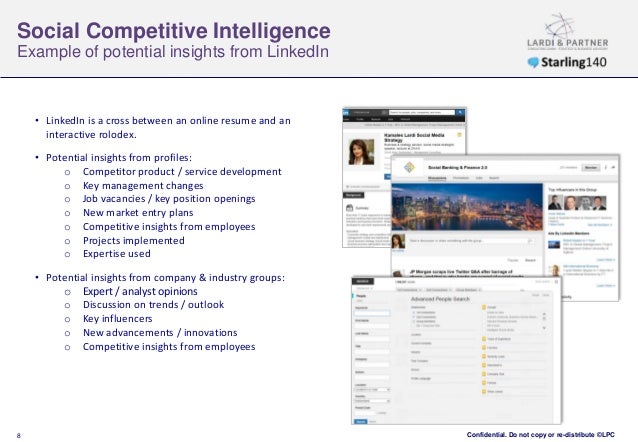This screenshot has height=442, width=638.
Task: Click the LinkedIn logo in profile window
Action: 345,113
